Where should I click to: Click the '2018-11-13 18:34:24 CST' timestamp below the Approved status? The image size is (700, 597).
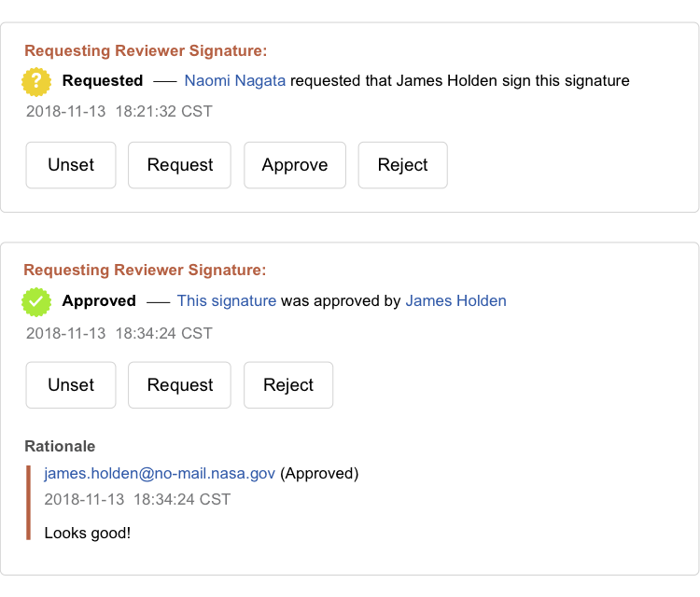coord(119,333)
